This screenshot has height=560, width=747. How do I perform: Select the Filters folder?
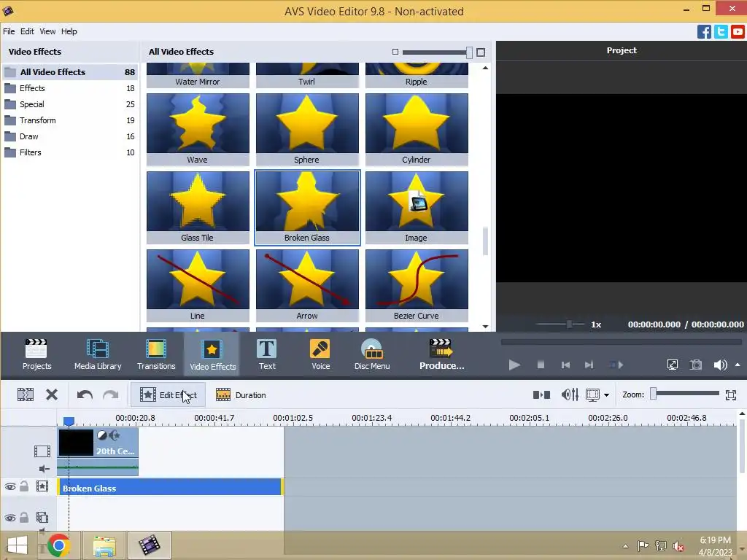coord(70,152)
